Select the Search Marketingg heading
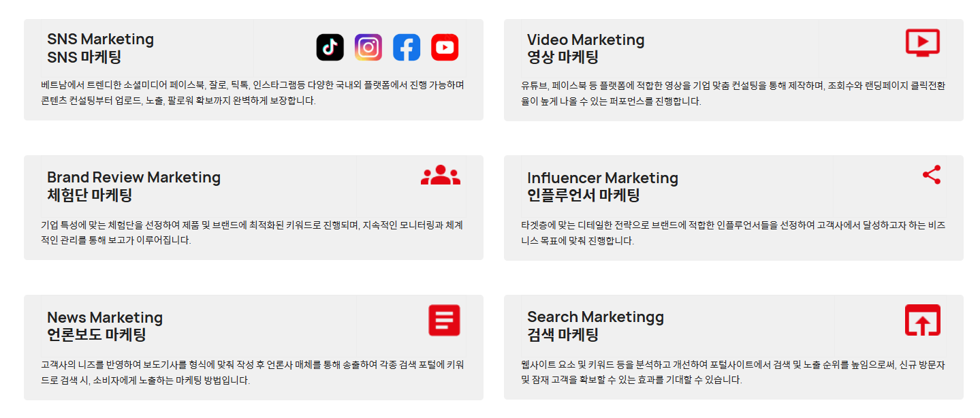Image resolution: width=980 pixels, height=418 pixels. click(x=595, y=325)
